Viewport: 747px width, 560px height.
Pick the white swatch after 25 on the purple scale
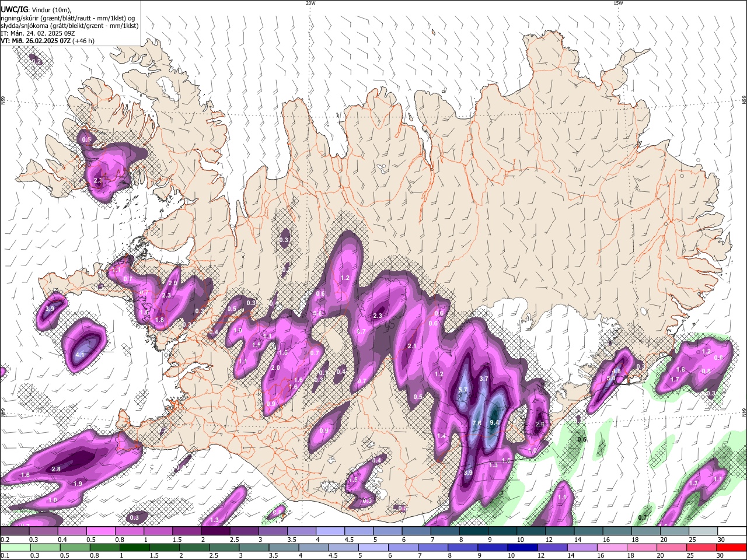[703, 531]
